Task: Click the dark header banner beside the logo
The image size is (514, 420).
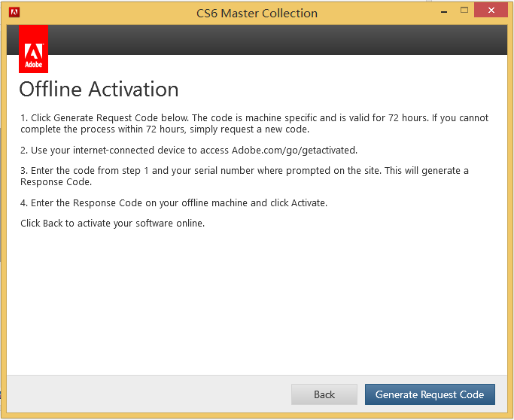Action: (271, 39)
